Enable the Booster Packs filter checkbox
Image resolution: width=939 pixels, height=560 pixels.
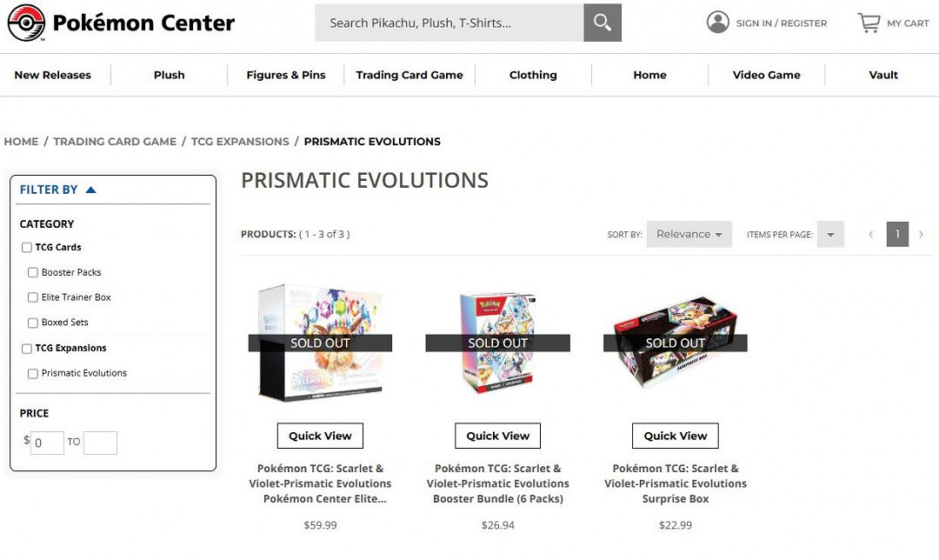(33, 273)
